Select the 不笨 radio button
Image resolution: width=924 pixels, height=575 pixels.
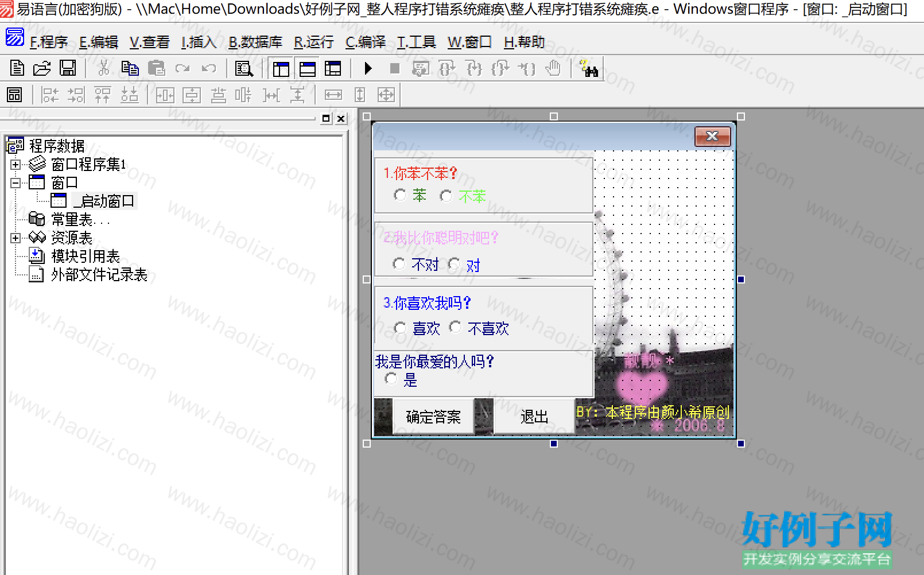click(x=446, y=196)
